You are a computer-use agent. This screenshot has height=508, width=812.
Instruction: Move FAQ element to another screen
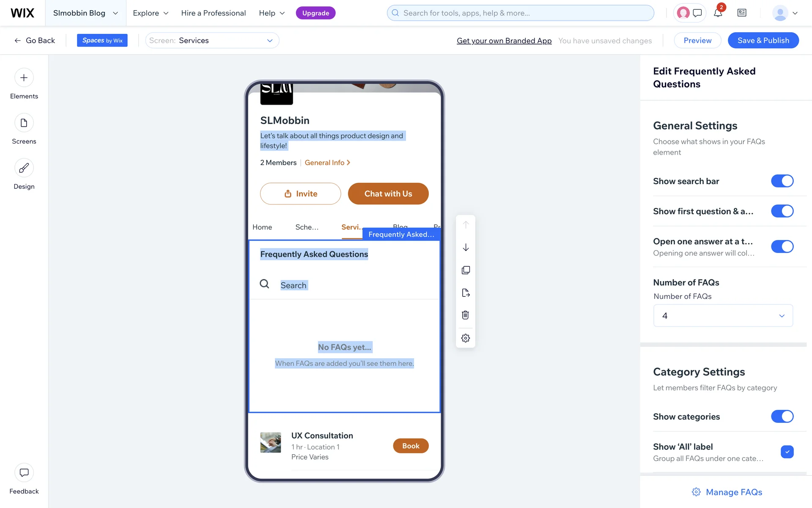tap(466, 293)
